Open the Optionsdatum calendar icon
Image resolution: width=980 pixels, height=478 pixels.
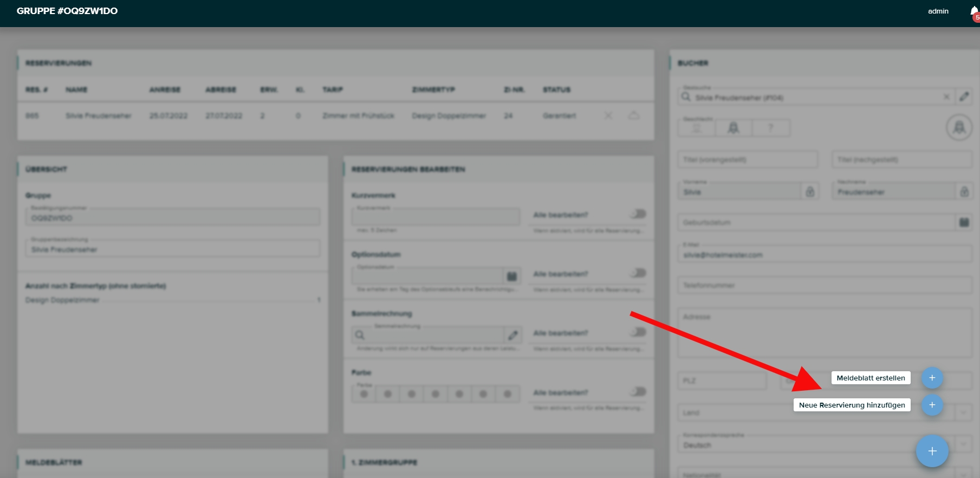[511, 276]
